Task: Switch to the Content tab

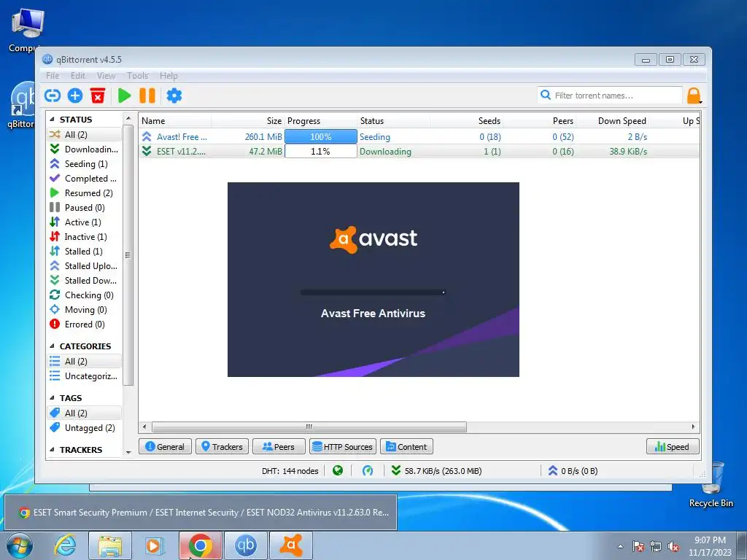Action: click(x=406, y=447)
